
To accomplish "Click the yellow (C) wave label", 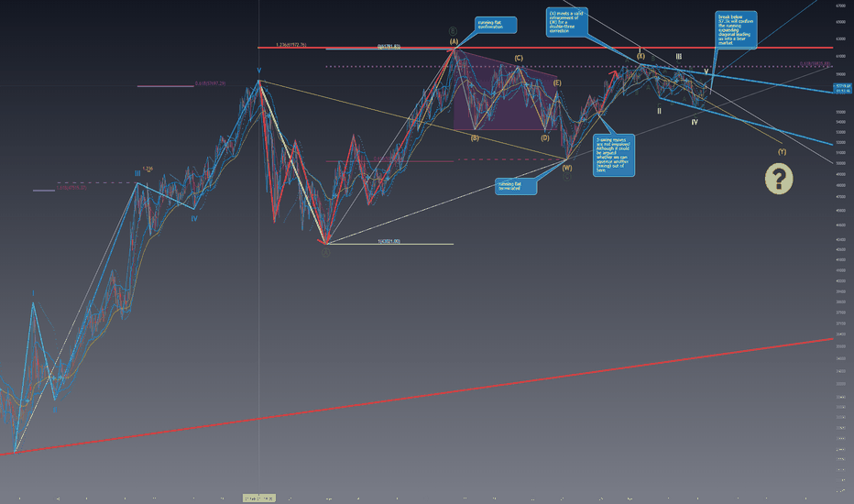I will pyautogui.click(x=519, y=59).
